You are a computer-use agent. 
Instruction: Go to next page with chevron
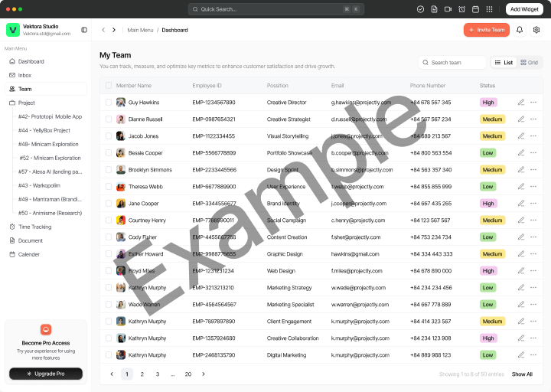(x=204, y=374)
